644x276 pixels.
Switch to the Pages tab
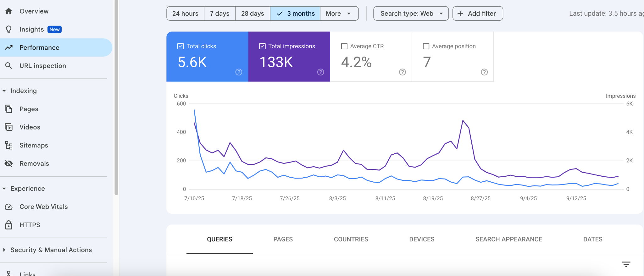pyautogui.click(x=283, y=239)
